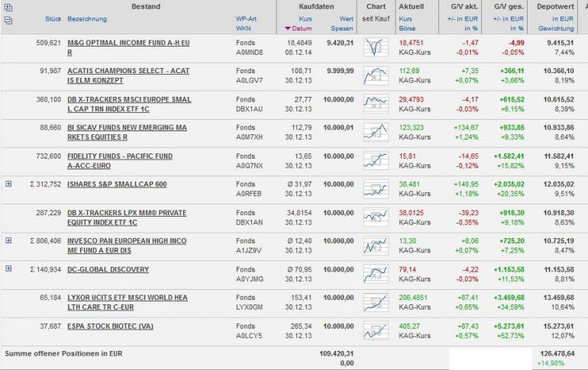Image resolution: width=588 pixels, height=370 pixels.
Task: Sort table by Stück column header
Action: pos(53,19)
